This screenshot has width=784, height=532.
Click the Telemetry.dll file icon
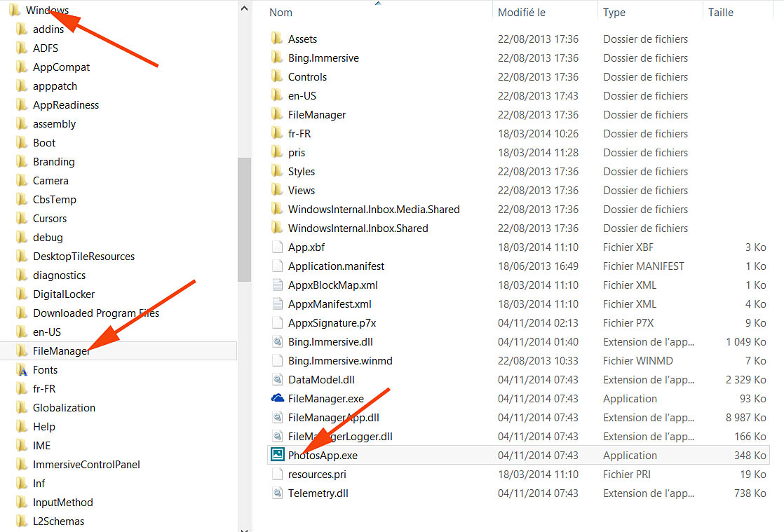coord(278,493)
